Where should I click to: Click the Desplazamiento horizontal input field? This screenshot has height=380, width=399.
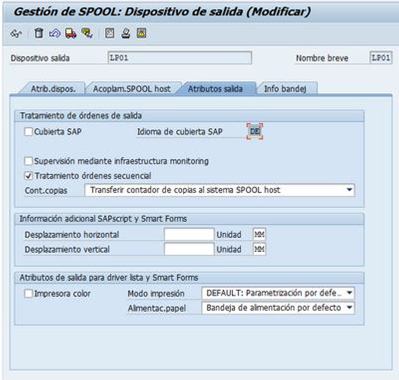click(x=189, y=235)
